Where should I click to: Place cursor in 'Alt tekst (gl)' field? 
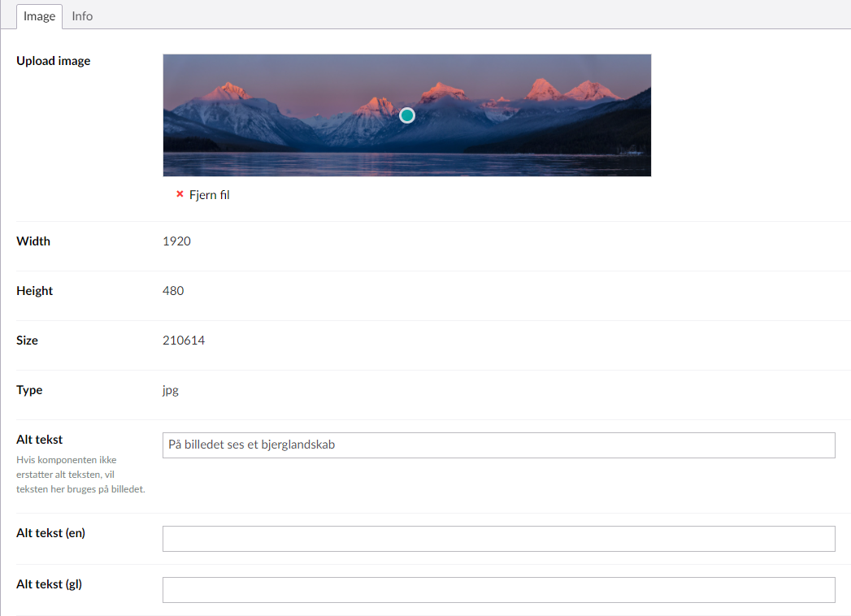point(498,590)
